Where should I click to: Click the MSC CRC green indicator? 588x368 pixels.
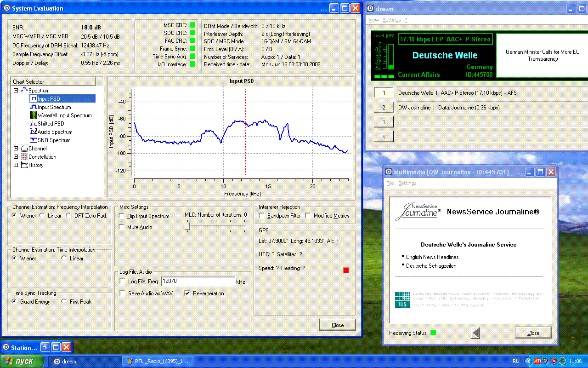click(x=192, y=25)
